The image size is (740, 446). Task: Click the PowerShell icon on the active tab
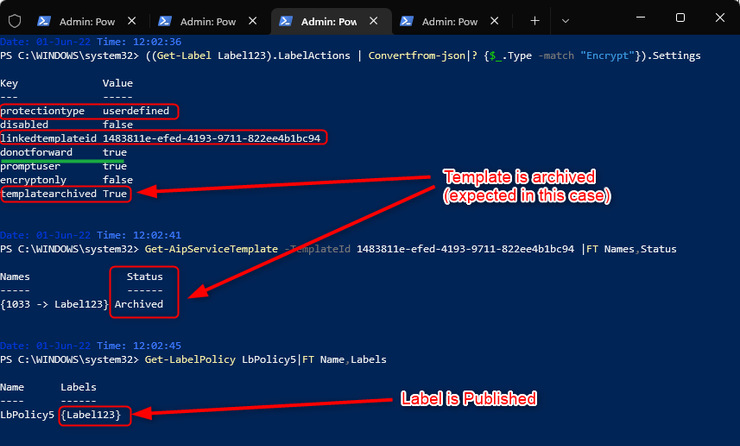[286, 21]
